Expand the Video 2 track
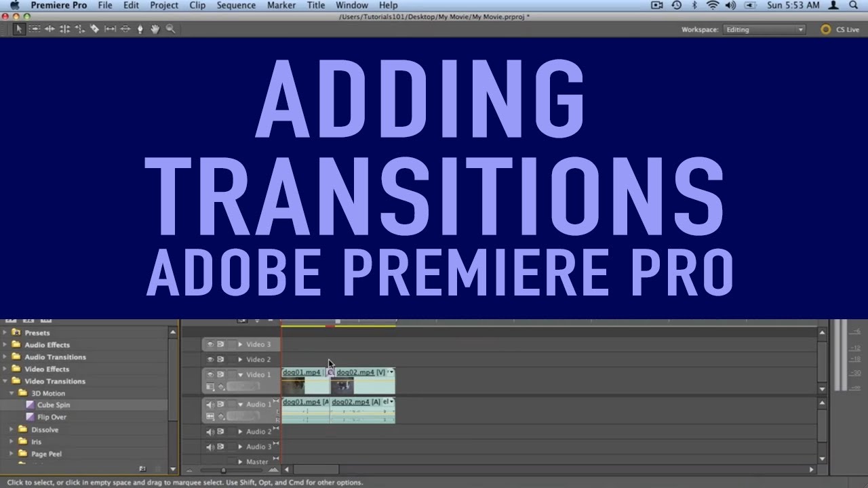 pyautogui.click(x=240, y=359)
